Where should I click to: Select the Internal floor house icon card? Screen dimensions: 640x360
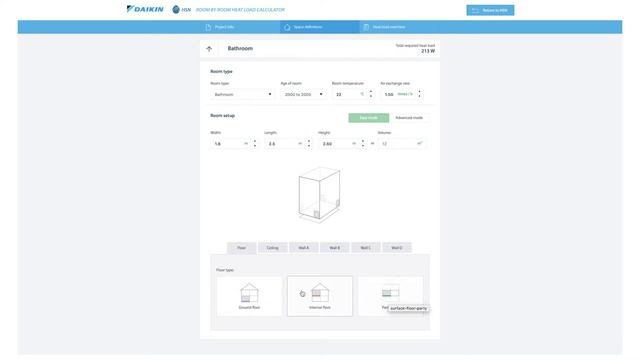tap(320, 296)
